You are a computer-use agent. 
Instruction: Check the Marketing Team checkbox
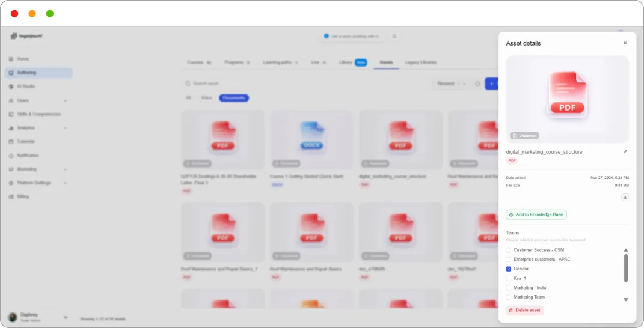[x=509, y=297]
